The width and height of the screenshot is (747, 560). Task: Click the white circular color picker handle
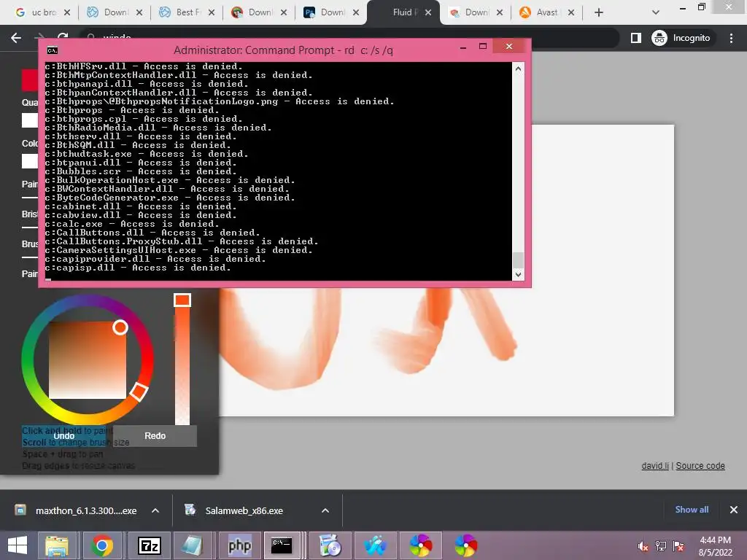[120, 327]
